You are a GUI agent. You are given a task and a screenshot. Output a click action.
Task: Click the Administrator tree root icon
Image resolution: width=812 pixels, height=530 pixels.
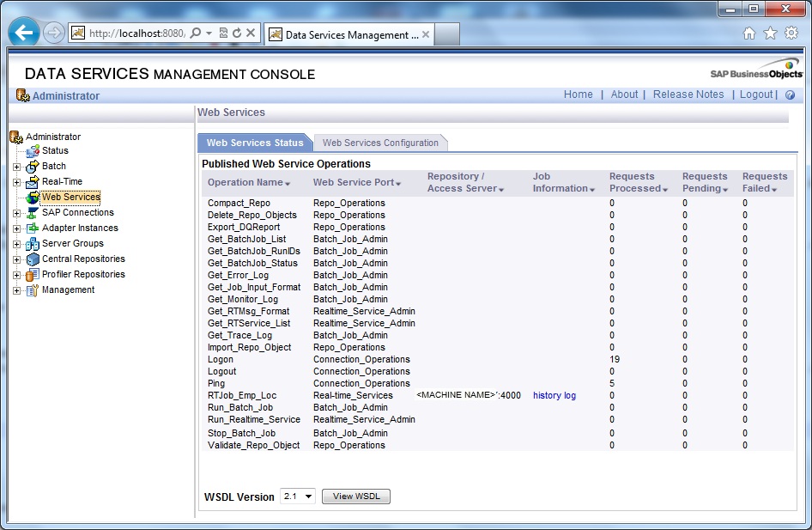coord(16,137)
